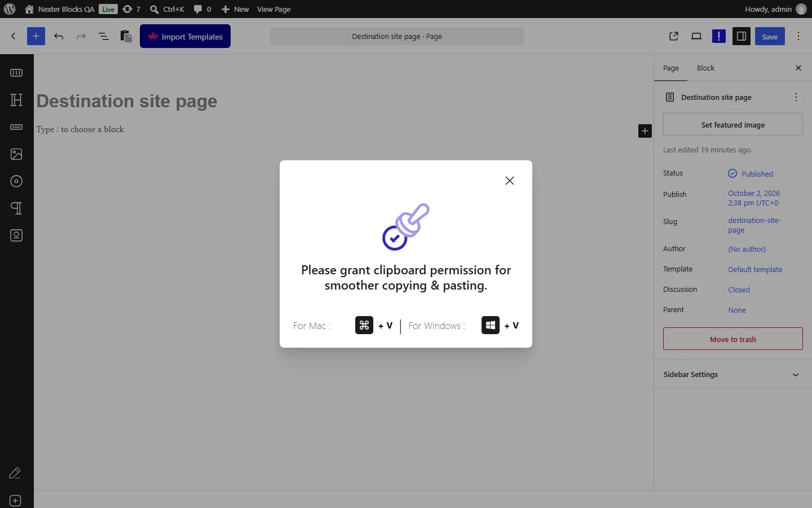Image resolution: width=812 pixels, height=508 pixels.
Task: Move the page to trash
Action: [x=733, y=339]
